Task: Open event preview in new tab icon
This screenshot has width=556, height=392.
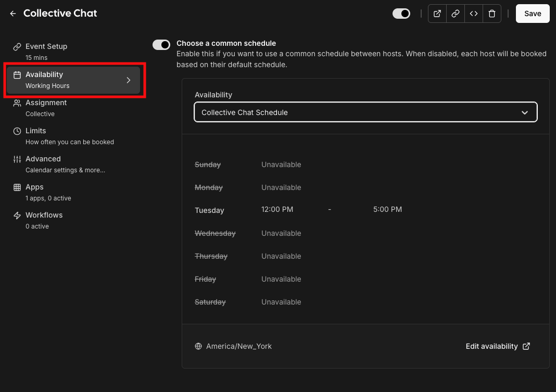Action: pyautogui.click(x=437, y=14)
